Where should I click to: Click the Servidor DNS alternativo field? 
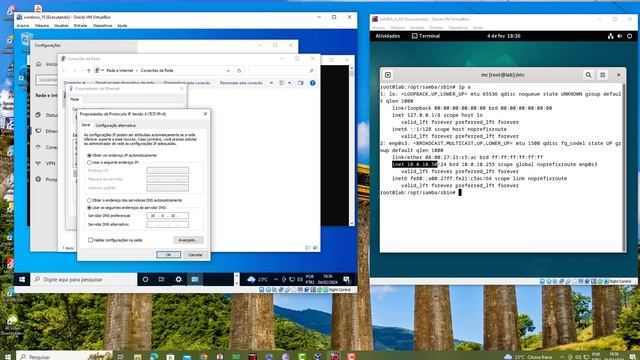pyautogui.click(x=168, y=224)
